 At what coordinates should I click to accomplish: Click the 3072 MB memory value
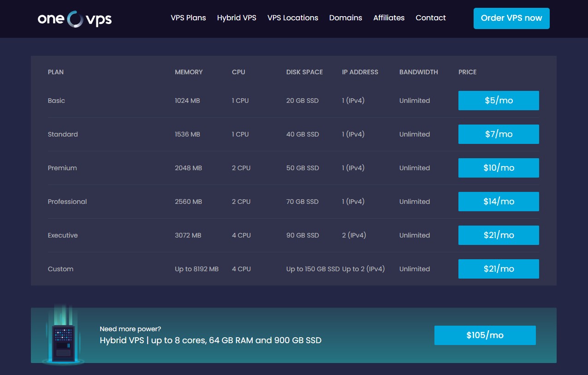pos(188,235)
